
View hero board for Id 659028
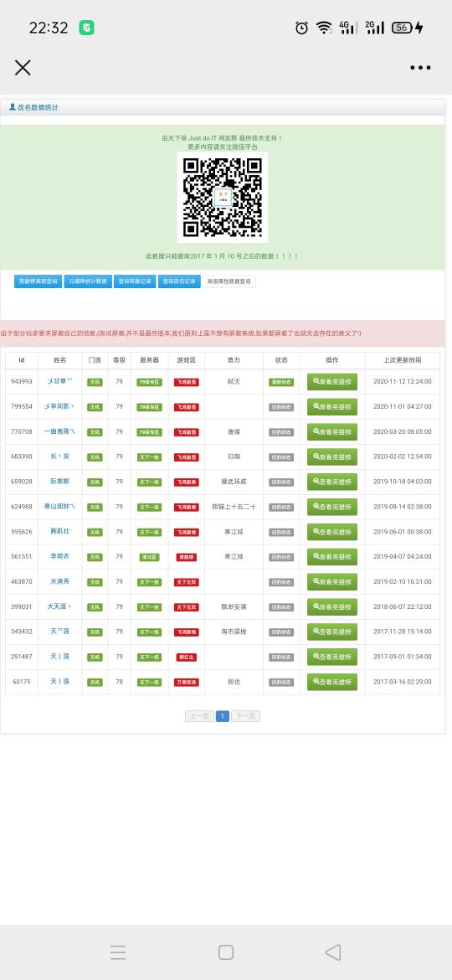[332, 482]
